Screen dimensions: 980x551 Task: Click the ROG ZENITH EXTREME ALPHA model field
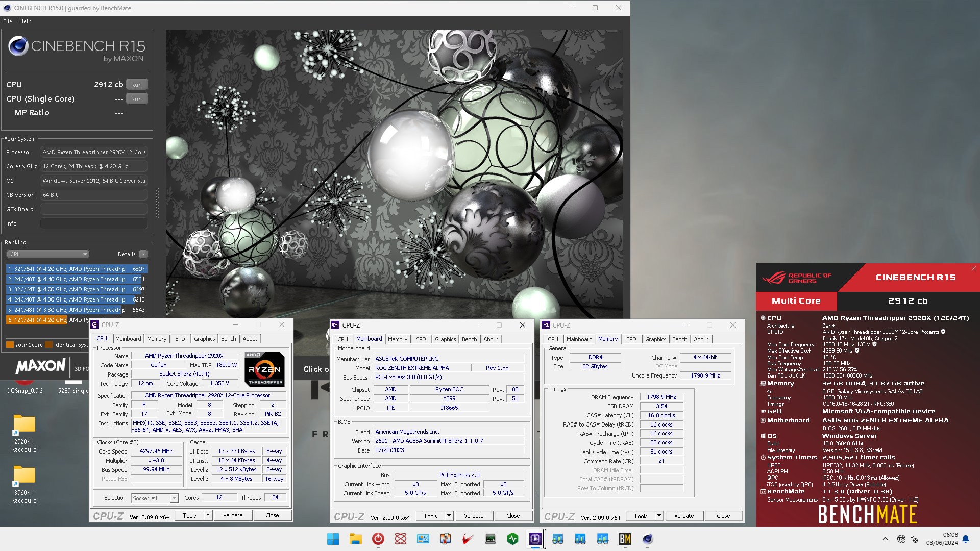click(x=422, y=368)
